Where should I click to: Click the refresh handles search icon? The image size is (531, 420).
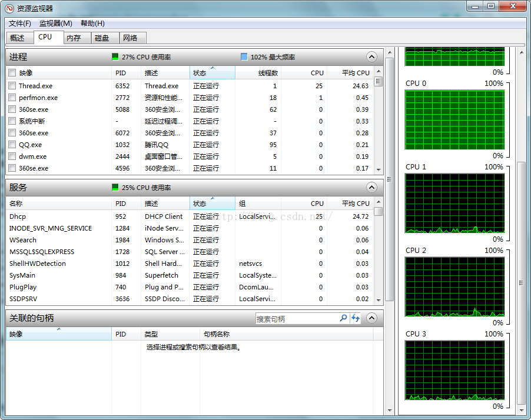tap(355, 318)
